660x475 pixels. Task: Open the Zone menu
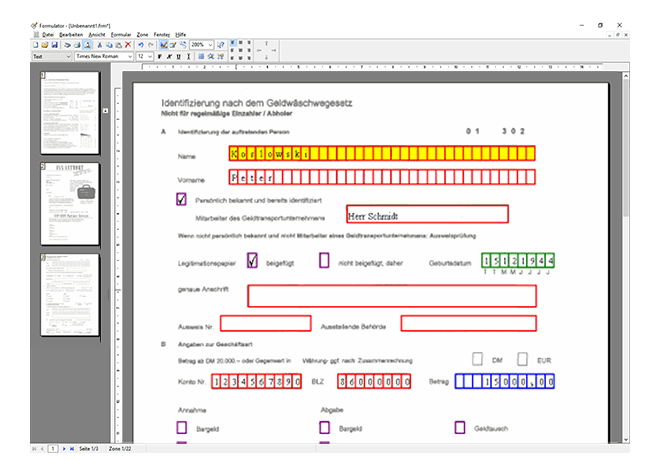click(142, 35)
